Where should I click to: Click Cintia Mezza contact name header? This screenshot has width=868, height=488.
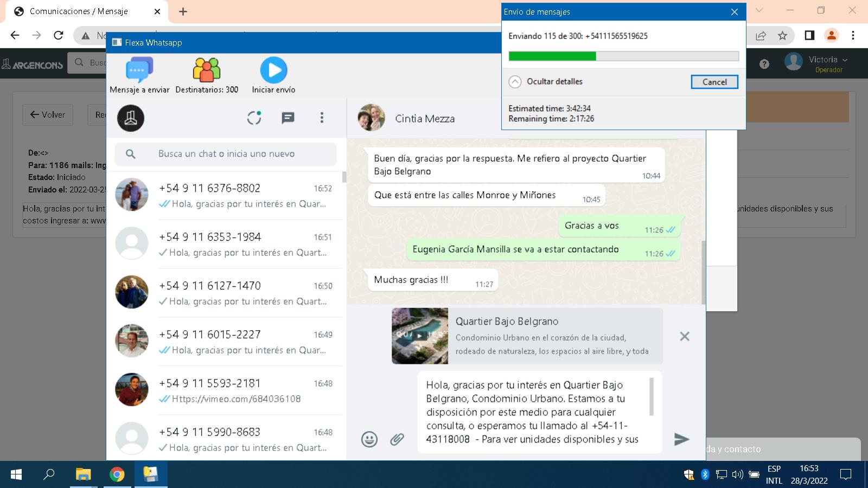(425, 119)
